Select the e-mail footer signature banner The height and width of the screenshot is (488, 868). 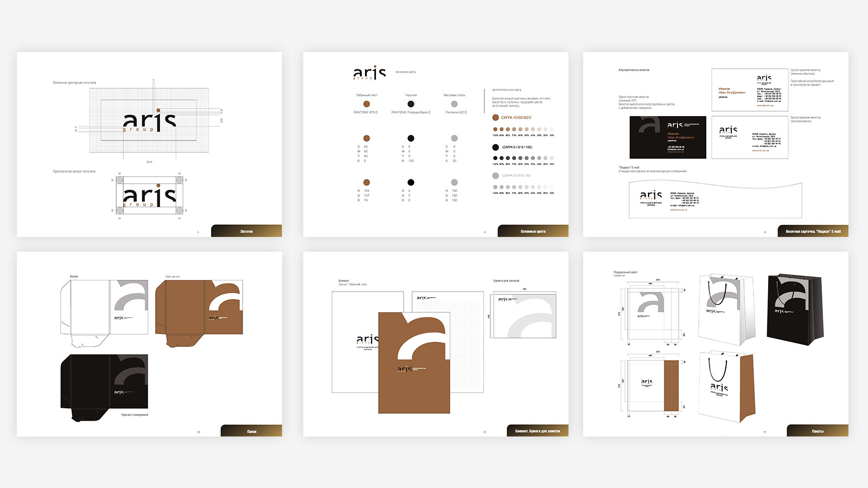coord(715,200)
